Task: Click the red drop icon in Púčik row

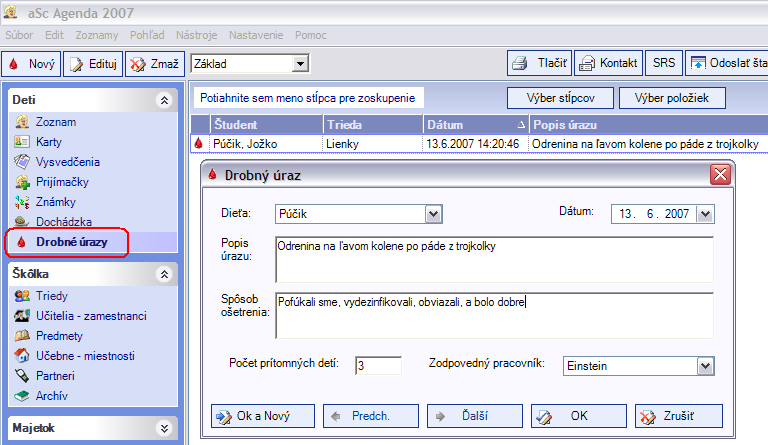Action: click(198, 143)
